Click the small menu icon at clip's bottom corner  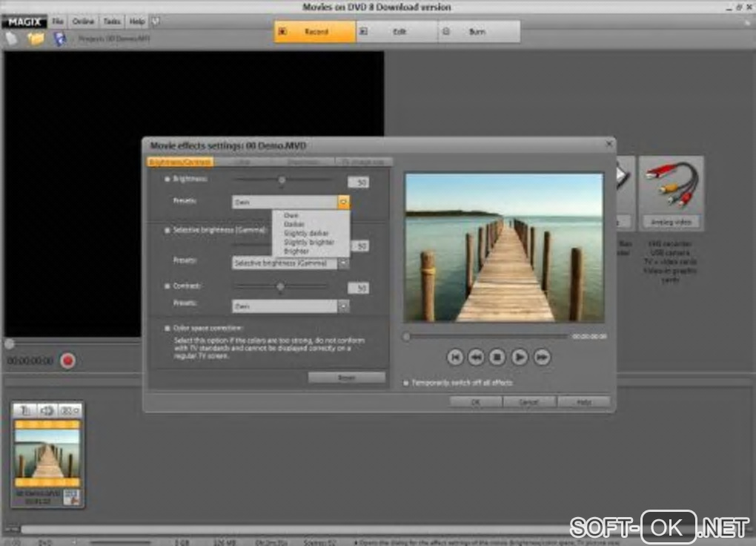click(x=72, y=497)
